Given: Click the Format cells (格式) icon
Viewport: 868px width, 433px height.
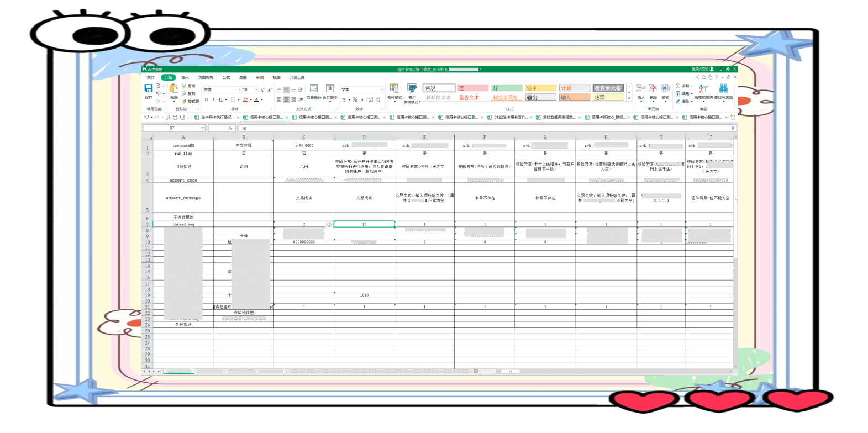Looking at the screenshot, I should tap(665, 88).
